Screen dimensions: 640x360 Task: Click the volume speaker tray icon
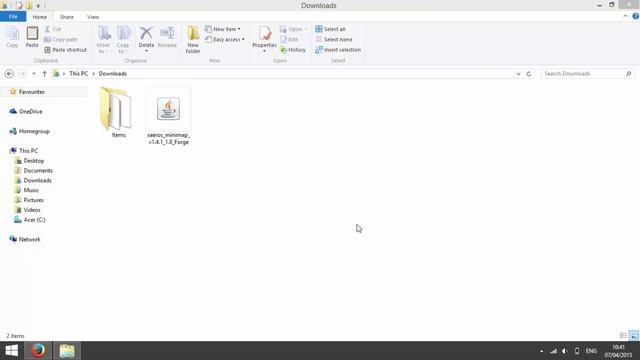[x=565, y=351]
